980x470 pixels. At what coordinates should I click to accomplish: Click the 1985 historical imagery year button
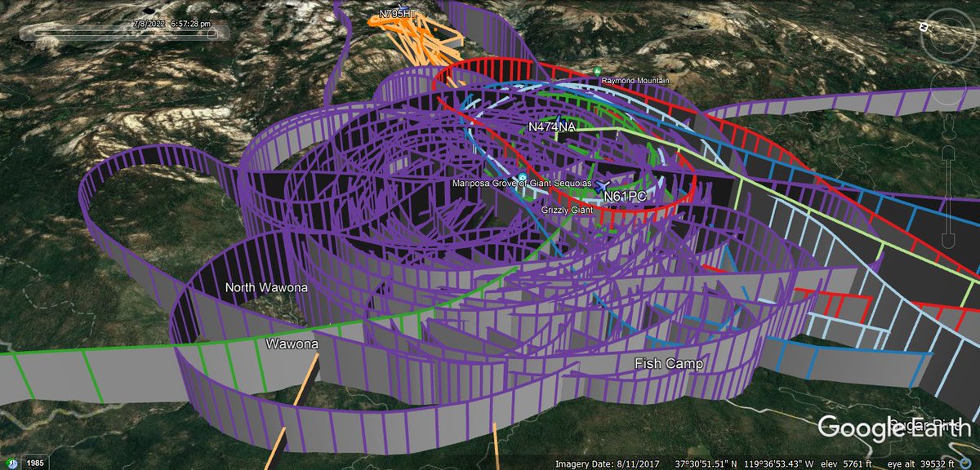point(35,463)
